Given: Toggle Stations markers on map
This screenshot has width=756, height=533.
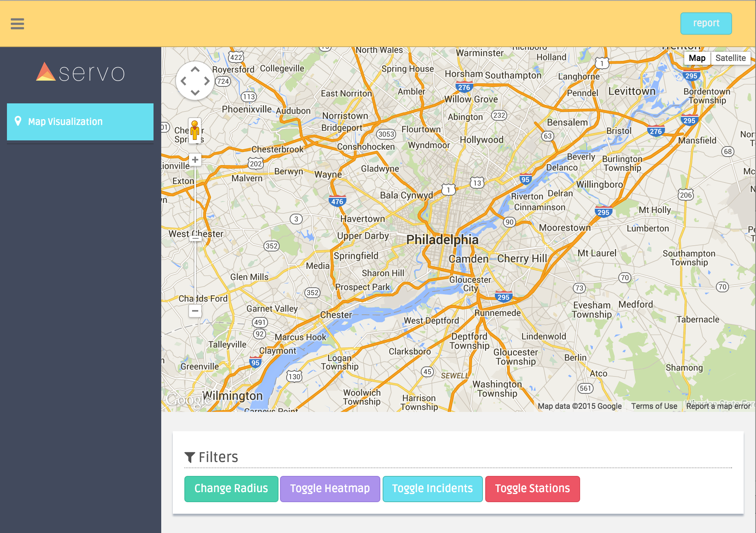Looking at the screenshot, I should (x=532, y=489).
